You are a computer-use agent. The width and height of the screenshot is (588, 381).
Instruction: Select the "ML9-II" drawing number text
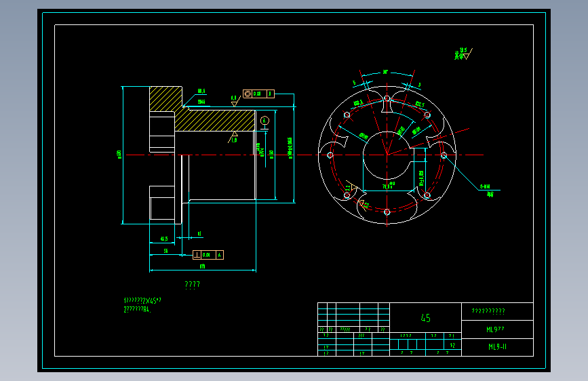point(497,347)
